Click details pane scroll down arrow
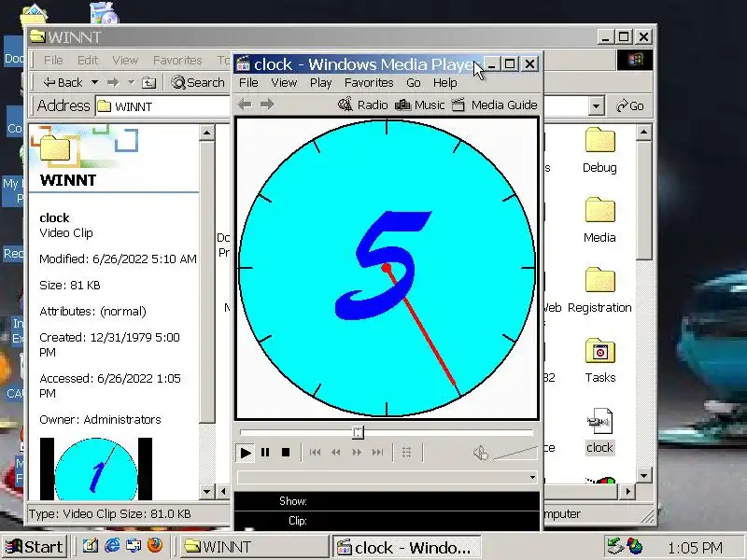This screenshot has width=747, height=560. coord(206,491)
